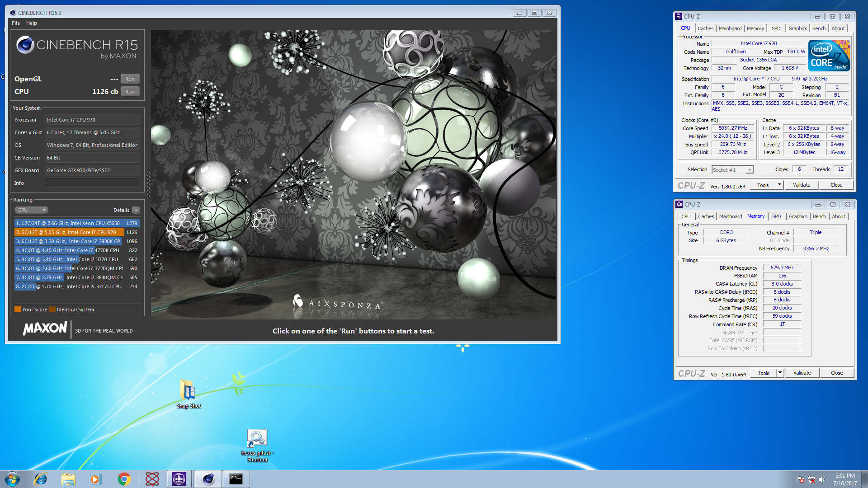The image size is (868, 488).
Task: Launch Google Chrome from taskbar
Action: [x=124, y=479]
